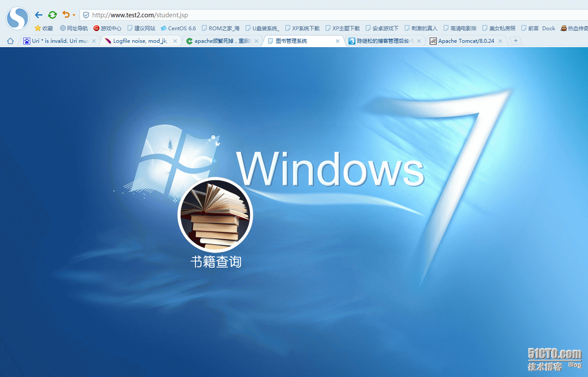
Task: Open the Dock bookmark
Action: (x=549, y=28)
